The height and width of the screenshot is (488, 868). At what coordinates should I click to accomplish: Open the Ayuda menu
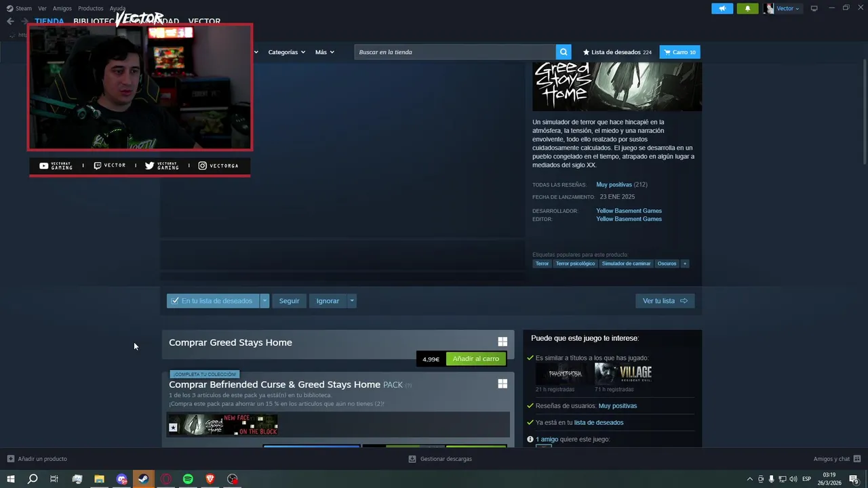tap(117, 8)
